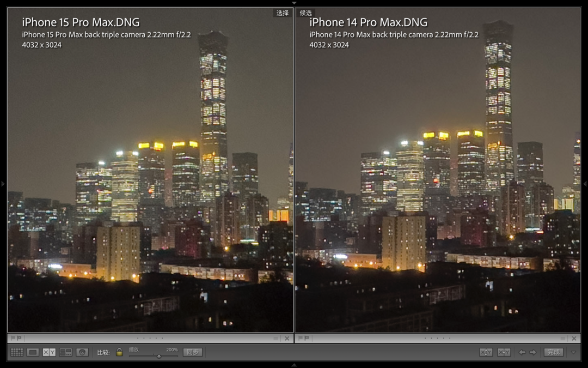This screenshot has height=368, width=588.
Task: Adjust the 缩放 zoom slider
Action: pyautogui.click(x=158, y=356)
